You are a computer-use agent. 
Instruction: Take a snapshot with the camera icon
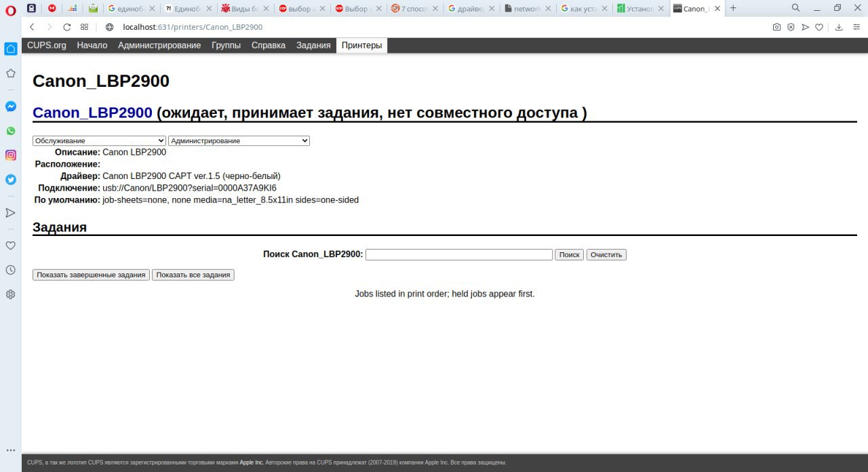pos(776,27)
